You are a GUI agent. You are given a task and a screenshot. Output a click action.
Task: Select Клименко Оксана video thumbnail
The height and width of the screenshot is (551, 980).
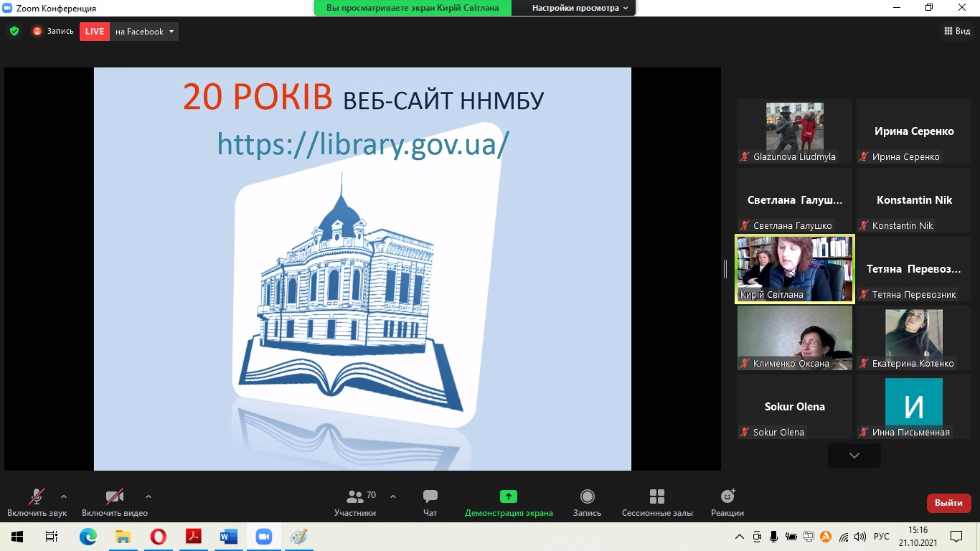pyautogui.click(x=795, y=338)
